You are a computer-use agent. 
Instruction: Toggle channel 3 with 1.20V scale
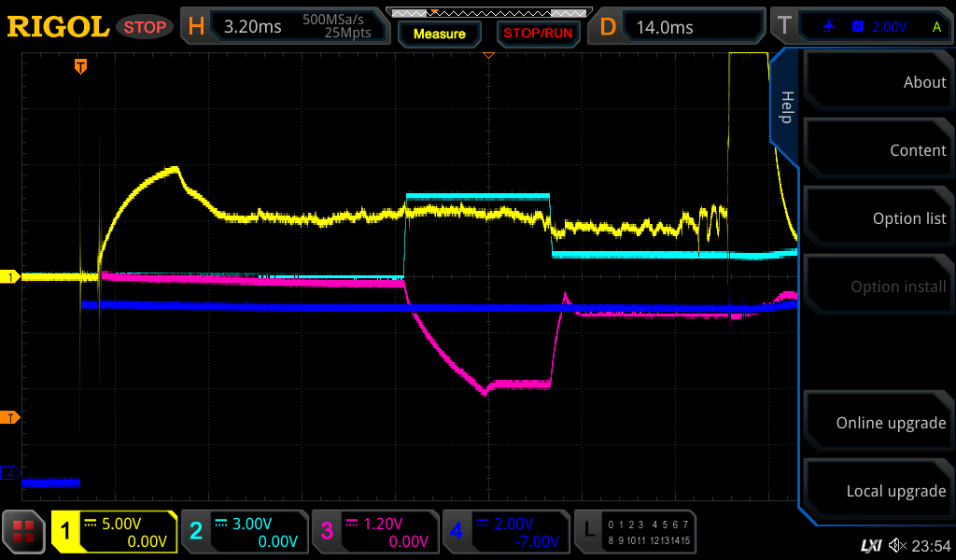pyautogui.click(x=374, y=532)
